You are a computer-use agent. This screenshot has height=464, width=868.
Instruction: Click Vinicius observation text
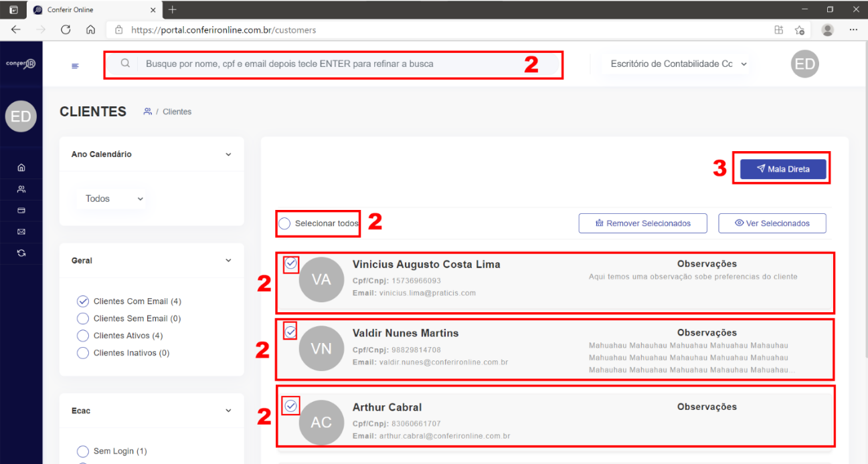(x=693, y=277)
